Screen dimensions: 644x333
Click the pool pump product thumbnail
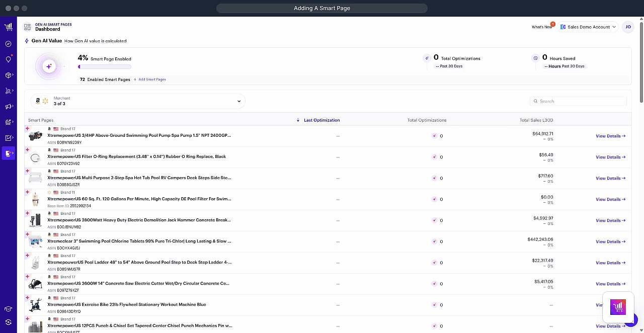(36, 136)
